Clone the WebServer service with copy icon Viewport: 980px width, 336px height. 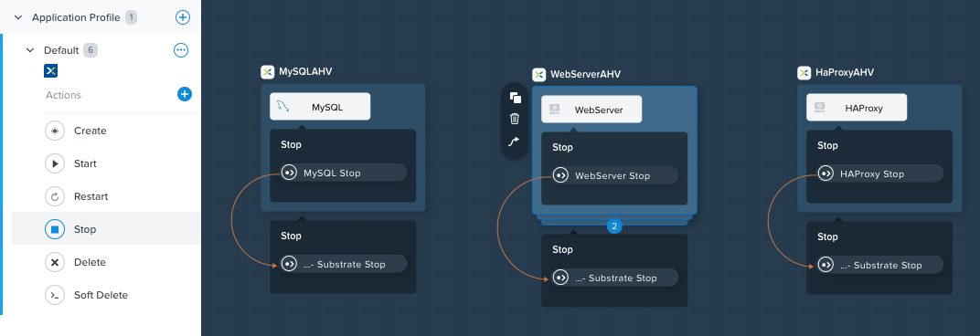[x=515, y=98]
